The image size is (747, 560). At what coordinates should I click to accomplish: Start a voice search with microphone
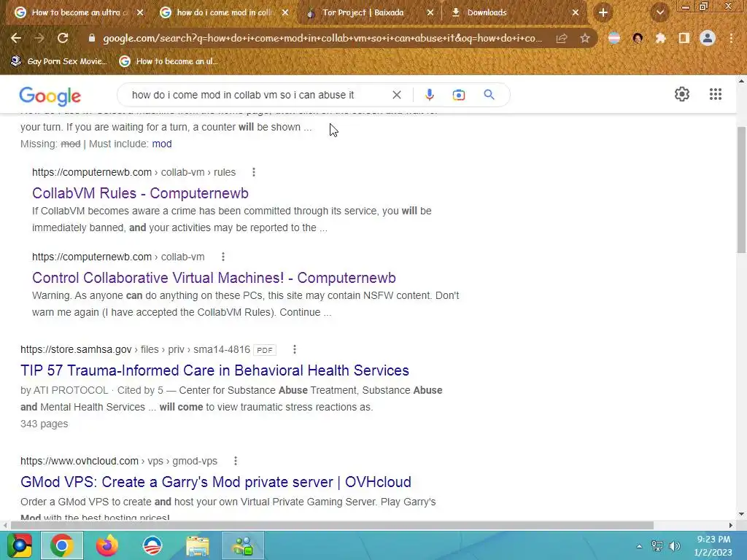(x=429, y=95)
